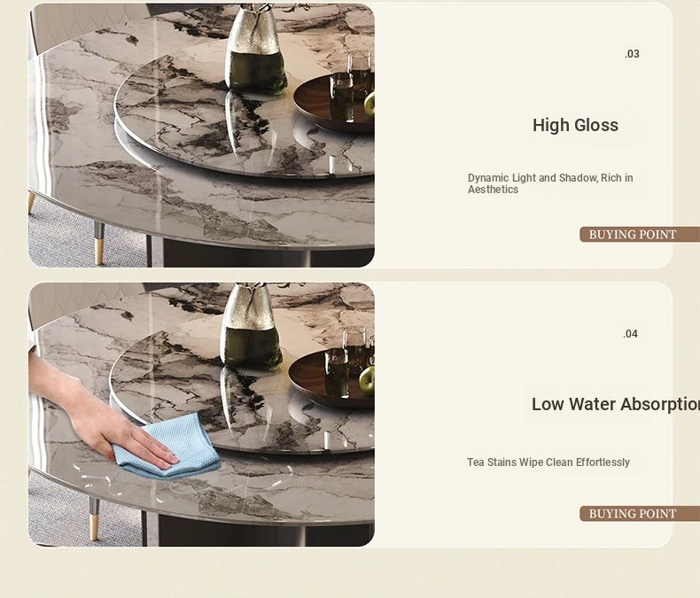Click the gold-tipped table leg in top photo
Image resolution: width=700 pixels, height=598 pixels.
pyautogui.click(x=99, y=243)
